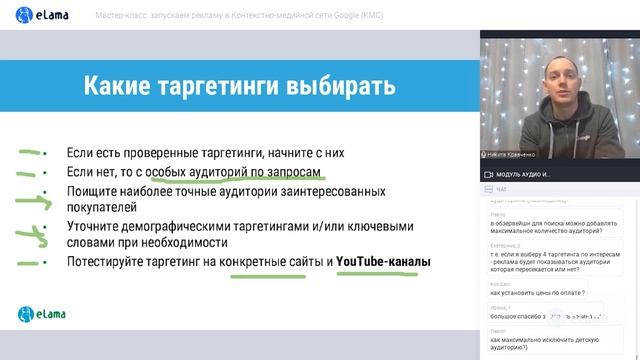Click the microphone icon beside Никита Кравченко

[x=484, y=155]
